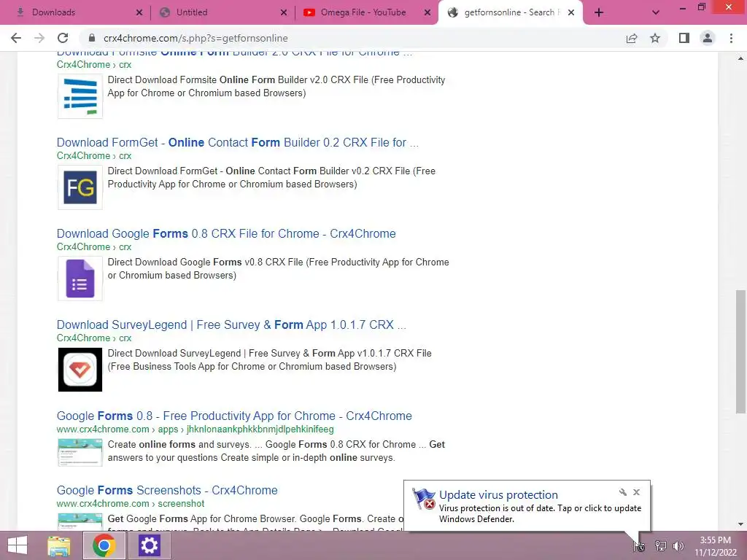Image resolution: width=747 pixels, height=560 pixels.
Task: Click the jhknlonaankphkkbnmjdlpehkinifeeg URL text
Action: click(x=260, y=429)
